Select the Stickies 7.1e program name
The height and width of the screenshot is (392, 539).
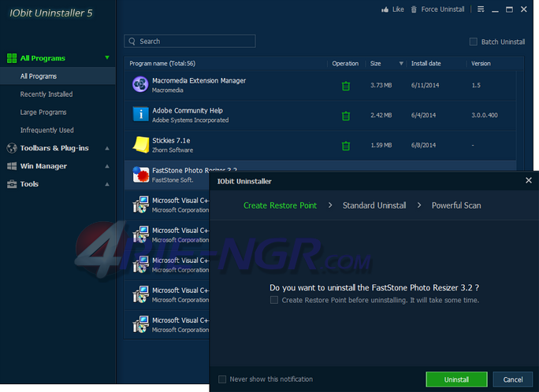click(x=171, y=140)
